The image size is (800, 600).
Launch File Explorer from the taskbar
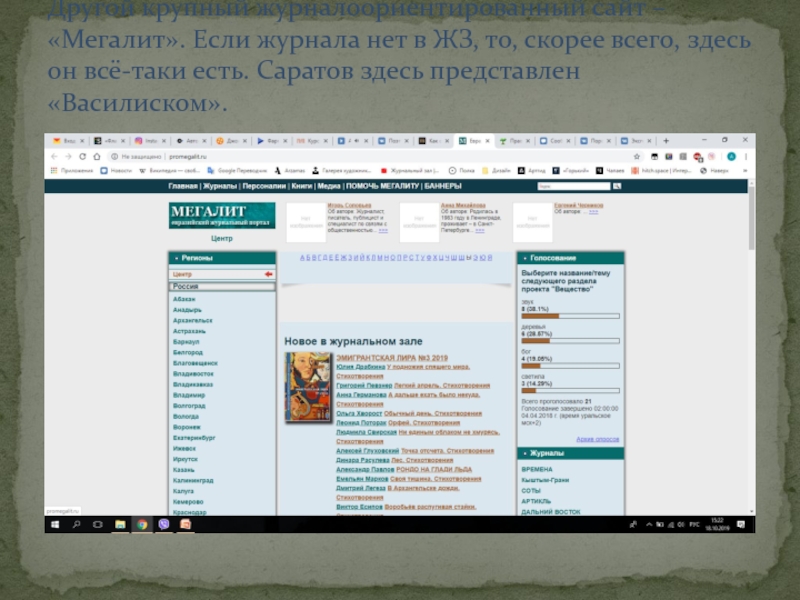coord(120,524)
